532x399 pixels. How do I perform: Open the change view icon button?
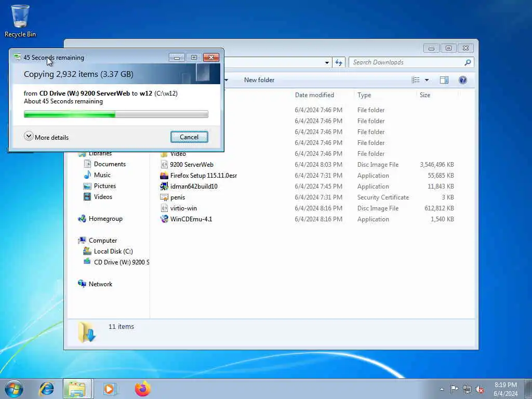click(x=416, y=80)
